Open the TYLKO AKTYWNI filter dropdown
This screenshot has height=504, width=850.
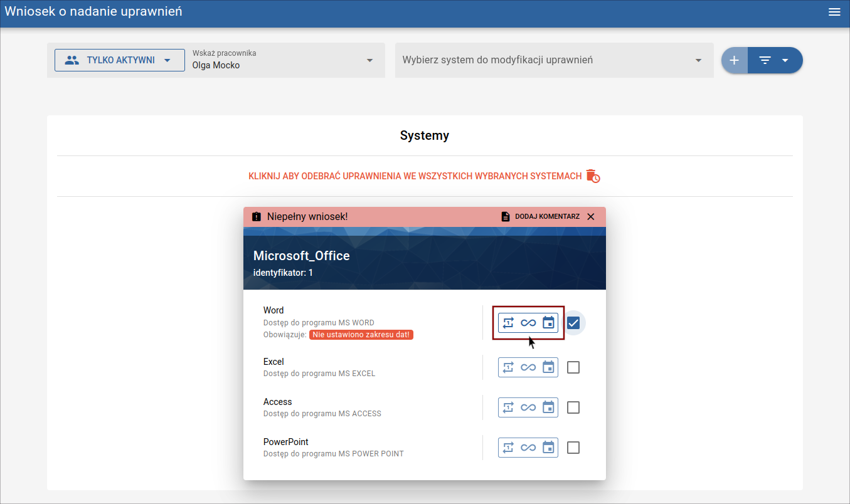tap(120, 60)
